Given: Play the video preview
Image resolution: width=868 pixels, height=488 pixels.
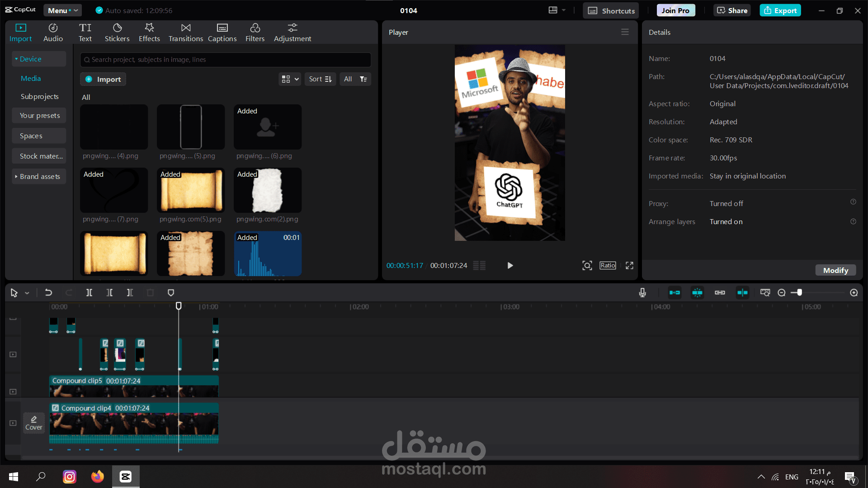Looking at the screenshot, I should [x=510, y=266].
